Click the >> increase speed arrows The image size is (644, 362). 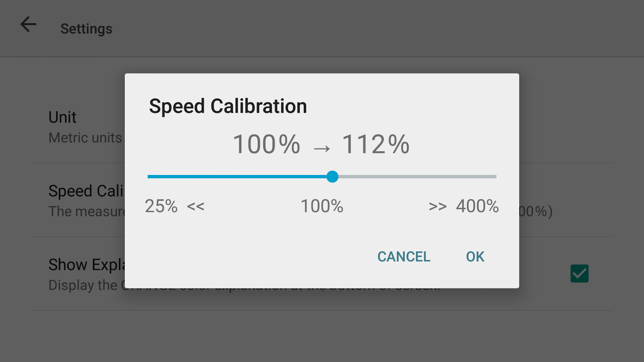(x=438, y=207)
